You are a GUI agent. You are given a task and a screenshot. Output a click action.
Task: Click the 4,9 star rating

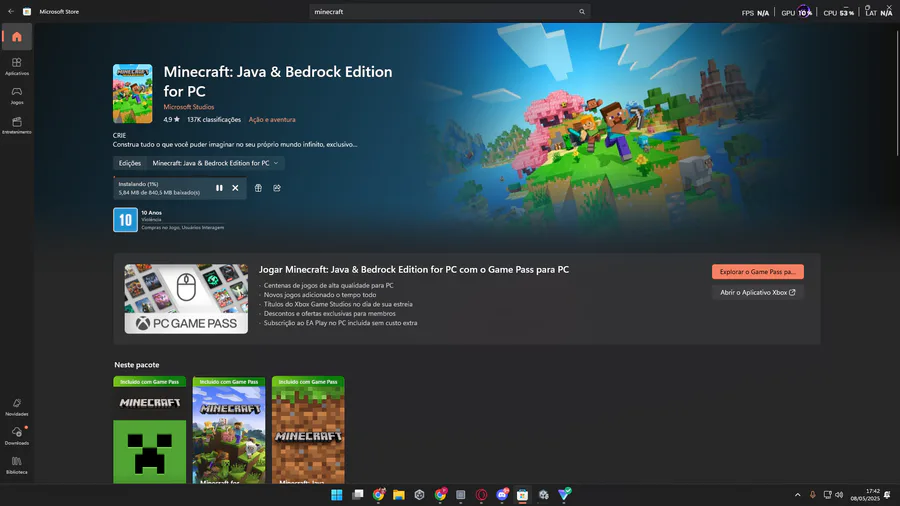click(x=172, y=119)
